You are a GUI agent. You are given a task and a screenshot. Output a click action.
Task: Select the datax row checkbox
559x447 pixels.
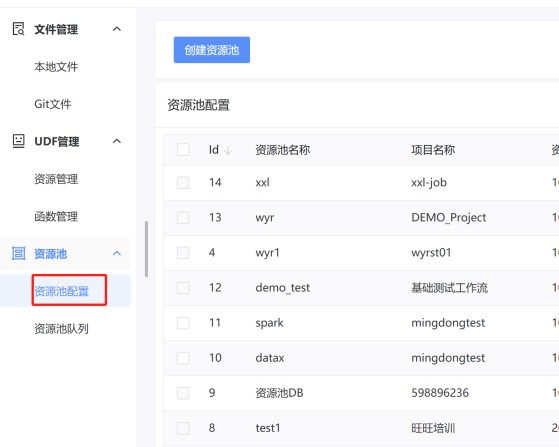[x=183, y=358]
